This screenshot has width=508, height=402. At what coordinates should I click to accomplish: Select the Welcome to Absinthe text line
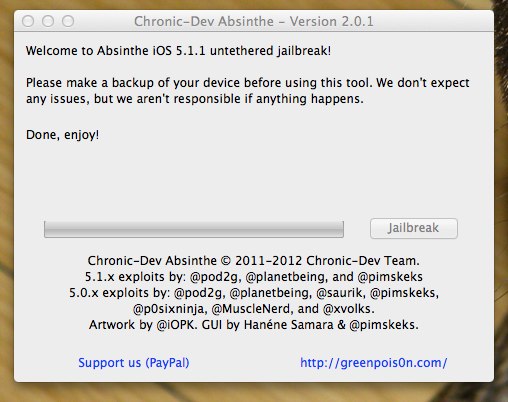(178, 51)
